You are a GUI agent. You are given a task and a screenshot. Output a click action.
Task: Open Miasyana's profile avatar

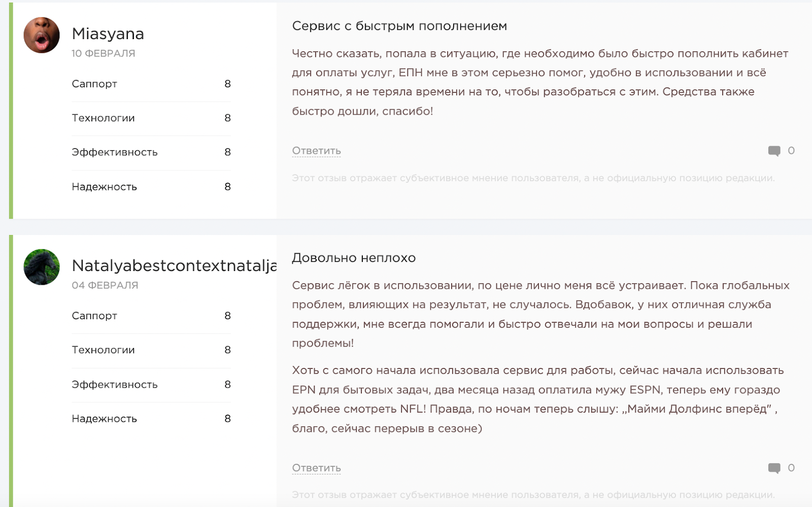coord(42,35)
